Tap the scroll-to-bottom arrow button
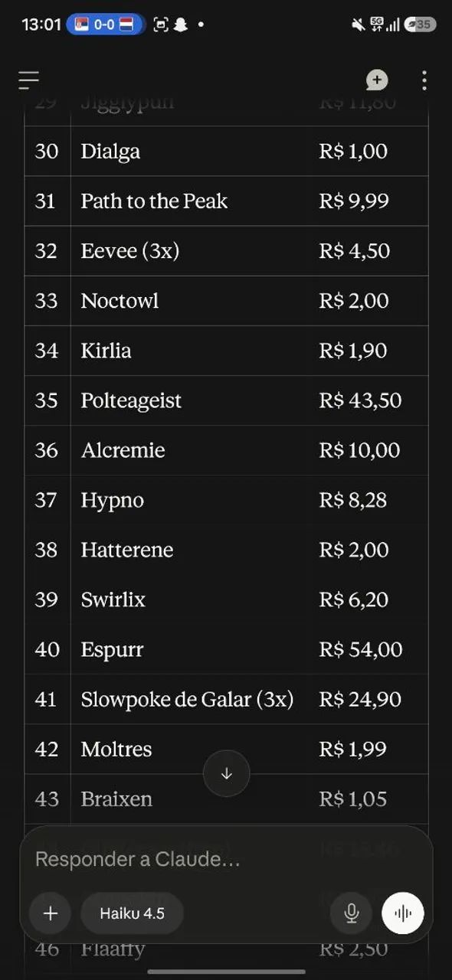The image size is (452, 980). click(227, 773)
